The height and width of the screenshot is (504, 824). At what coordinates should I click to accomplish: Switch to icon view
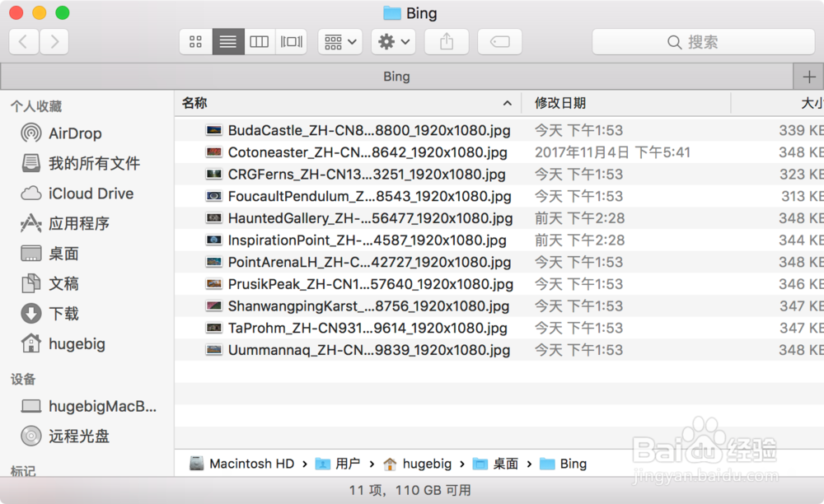[196, 41]
